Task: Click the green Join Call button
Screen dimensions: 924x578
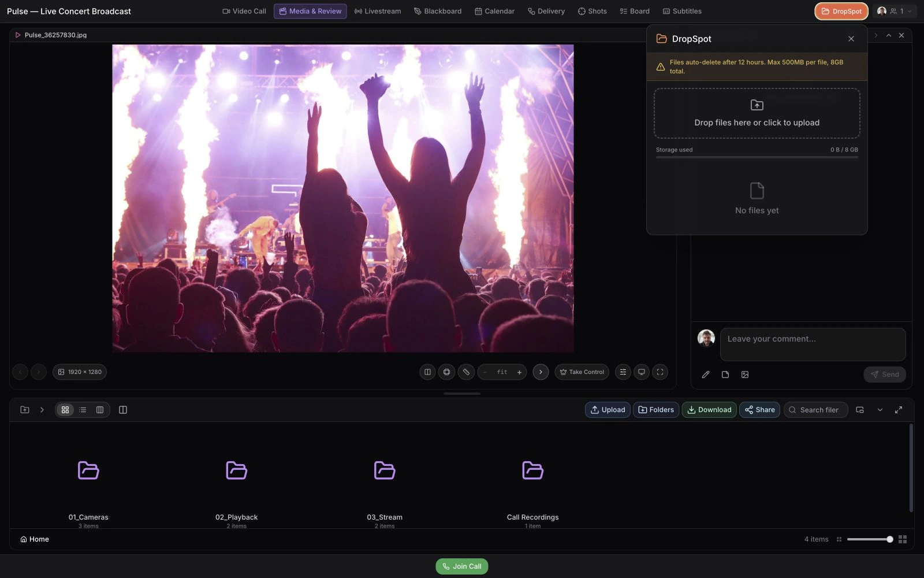Action: click(462, 566)
